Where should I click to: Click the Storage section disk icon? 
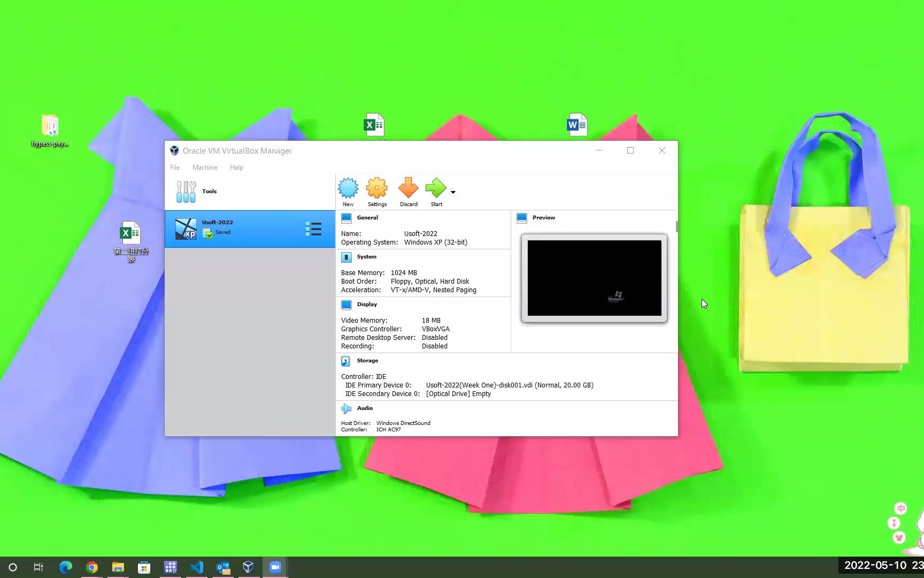coord(346,361)
